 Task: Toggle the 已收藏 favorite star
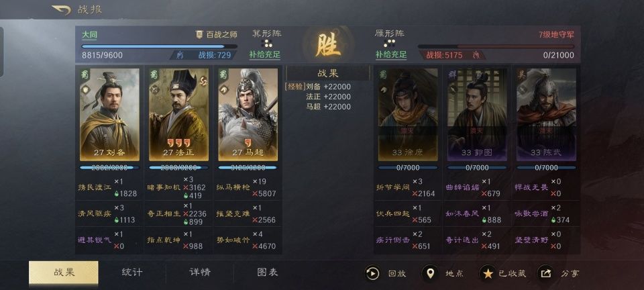point(488,273)
